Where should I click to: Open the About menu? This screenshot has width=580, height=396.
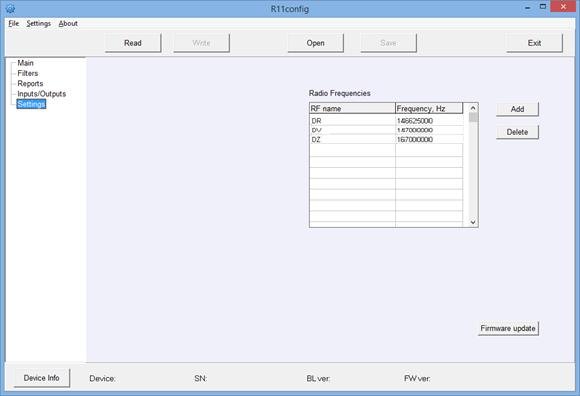pos(68,24)
